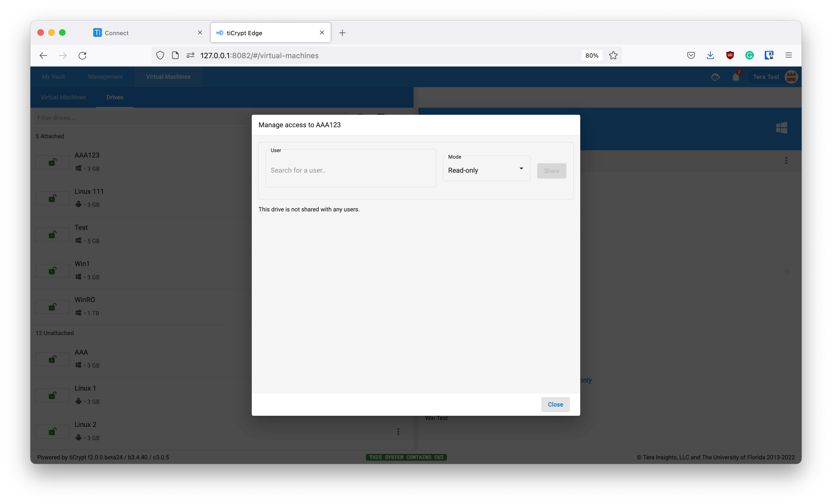Screen dimensions: 832x504
Task: Click the Share button
Action: [552, 171]
